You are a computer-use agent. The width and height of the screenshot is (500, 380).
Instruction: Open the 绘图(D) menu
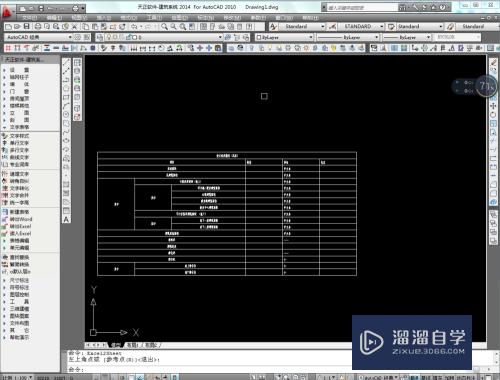[x=180, y=18]
